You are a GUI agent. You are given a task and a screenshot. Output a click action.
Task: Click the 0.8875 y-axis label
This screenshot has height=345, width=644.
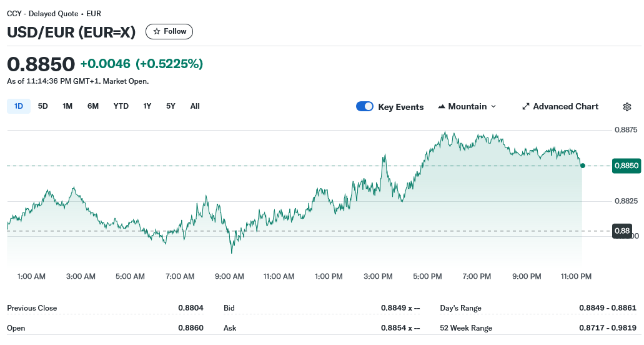(x=626, y=130)
